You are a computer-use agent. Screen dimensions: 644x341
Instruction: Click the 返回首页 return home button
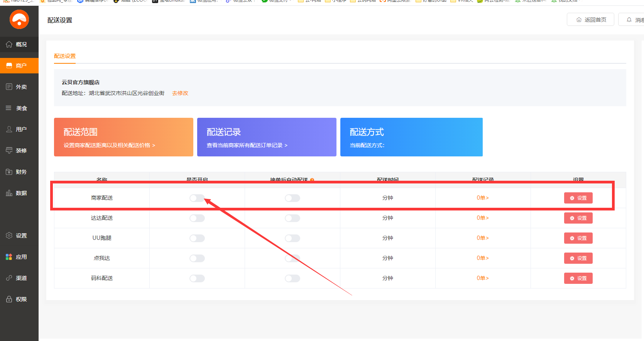click(590, 20)
